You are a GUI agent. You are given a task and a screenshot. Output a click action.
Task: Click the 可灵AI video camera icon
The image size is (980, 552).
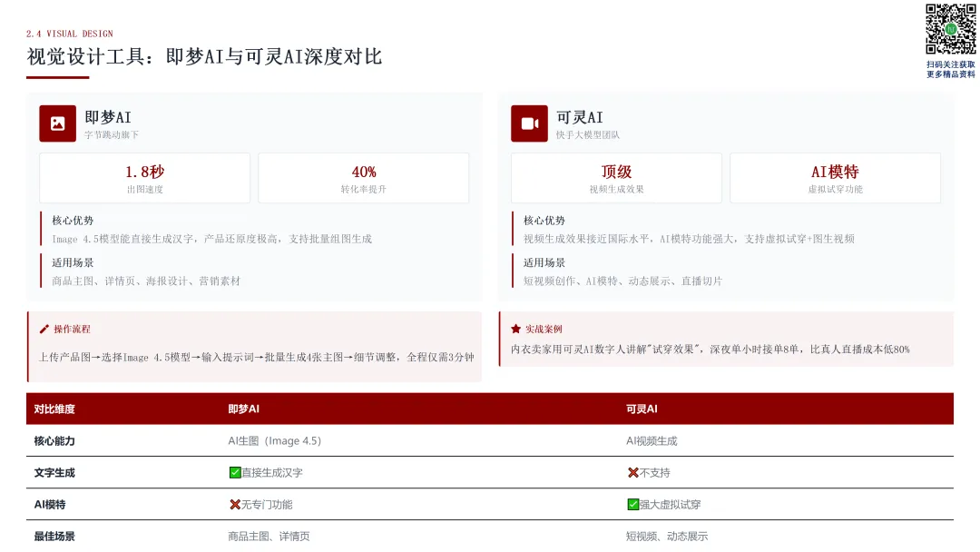point(529,123)
